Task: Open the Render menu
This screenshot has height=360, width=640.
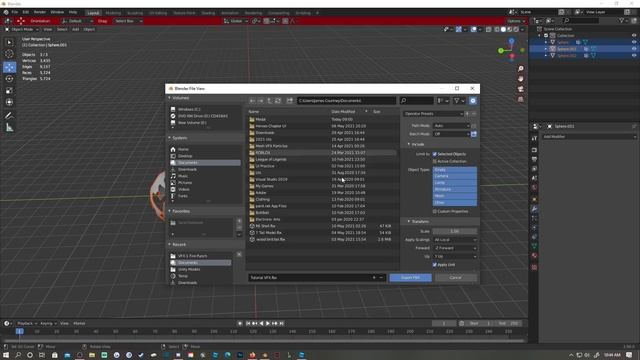Action: coord(40,12)
